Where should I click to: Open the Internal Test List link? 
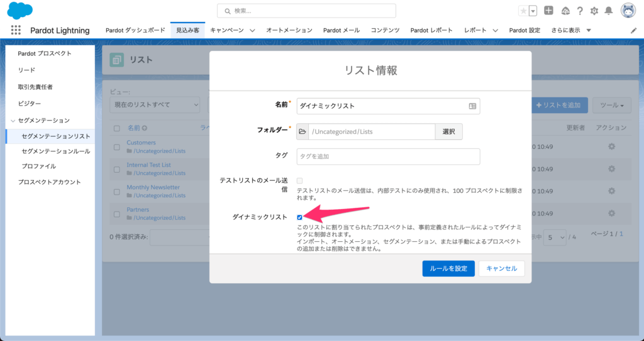pos(148,165)
